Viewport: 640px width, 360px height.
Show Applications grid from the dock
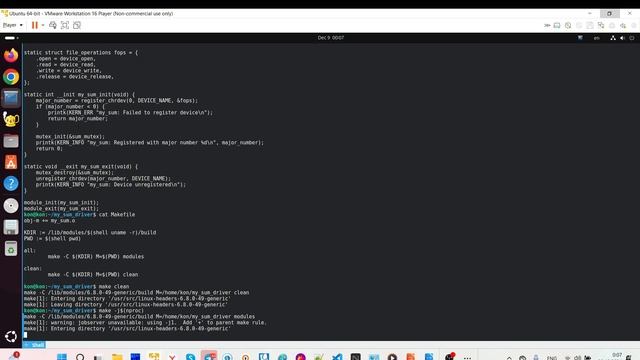click(11, 337)
